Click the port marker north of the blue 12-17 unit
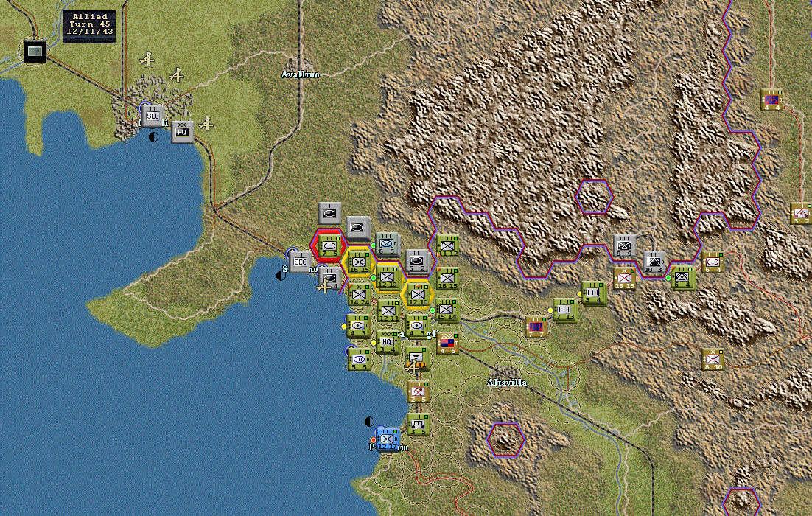Screen dimensions: 812x516 369,421
